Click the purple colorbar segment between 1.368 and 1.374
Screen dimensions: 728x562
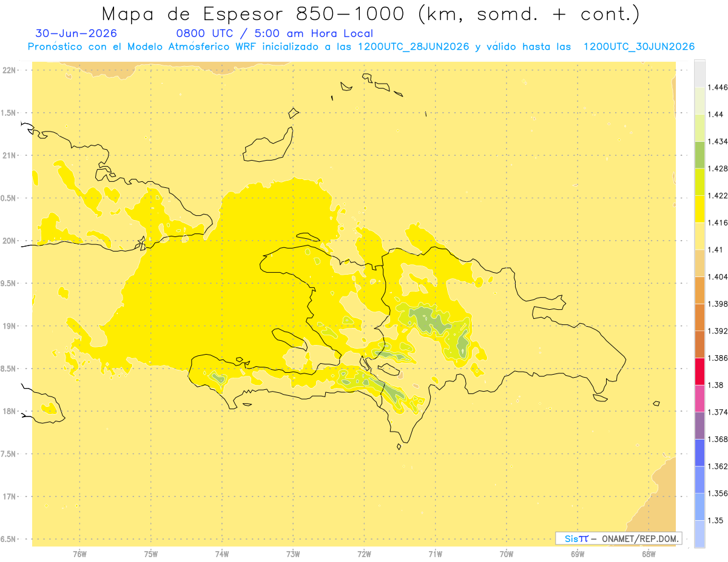pyautogui.click(x=699, y=426)
